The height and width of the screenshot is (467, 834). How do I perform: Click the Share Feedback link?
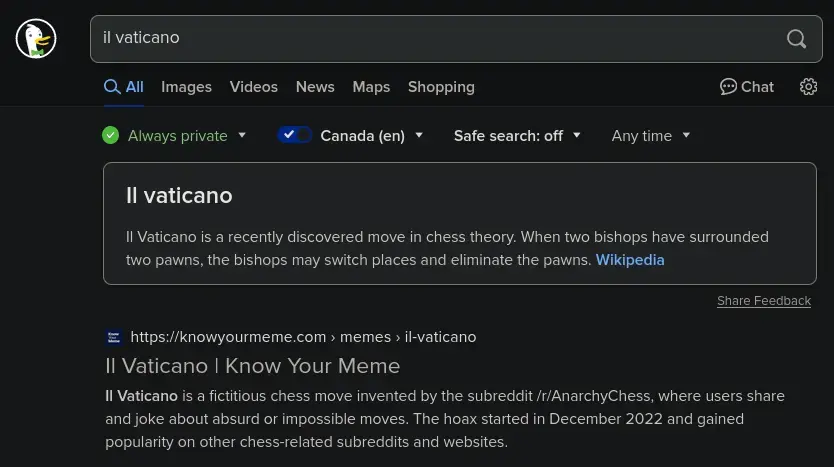click(x=764, y=301)
